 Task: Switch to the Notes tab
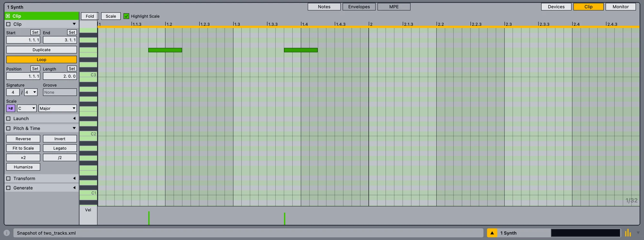click(x=324, y=7)
